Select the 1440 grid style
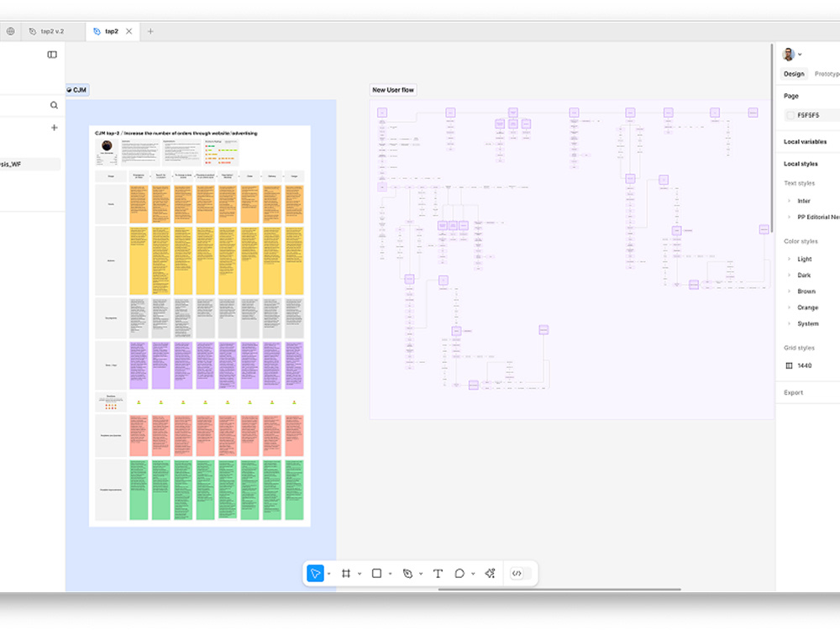This screenshot has height=630, width=840. [x=805, y=366]
